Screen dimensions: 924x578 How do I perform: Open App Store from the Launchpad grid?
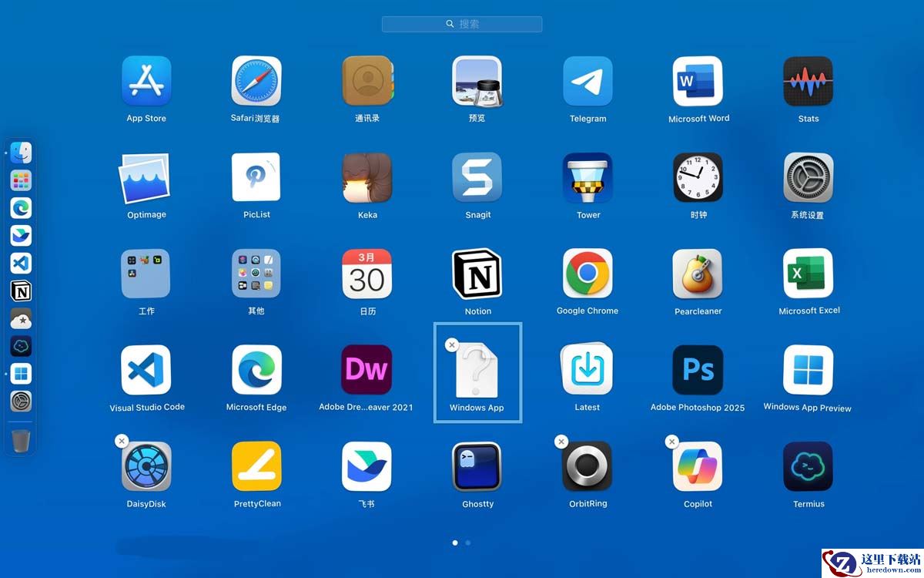click(146, 81)
